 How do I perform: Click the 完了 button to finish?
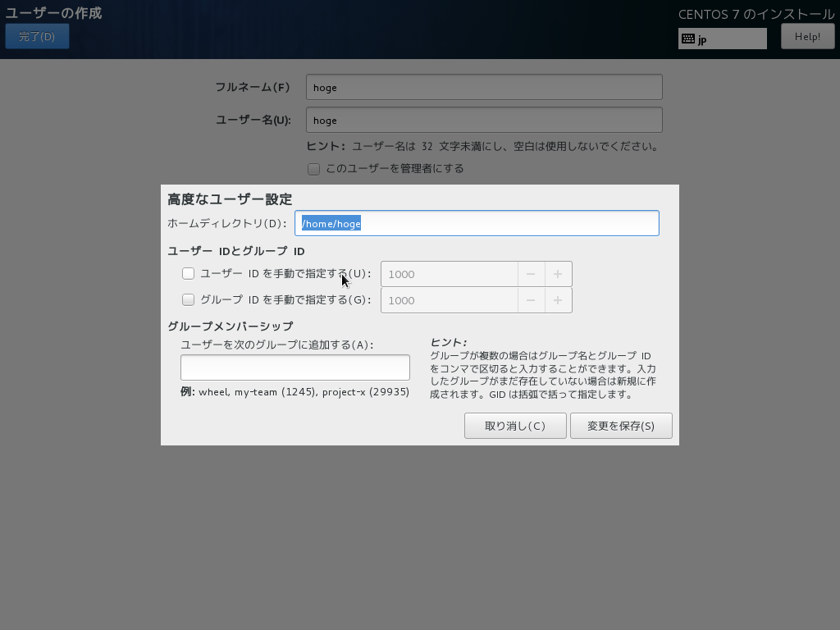37,36
